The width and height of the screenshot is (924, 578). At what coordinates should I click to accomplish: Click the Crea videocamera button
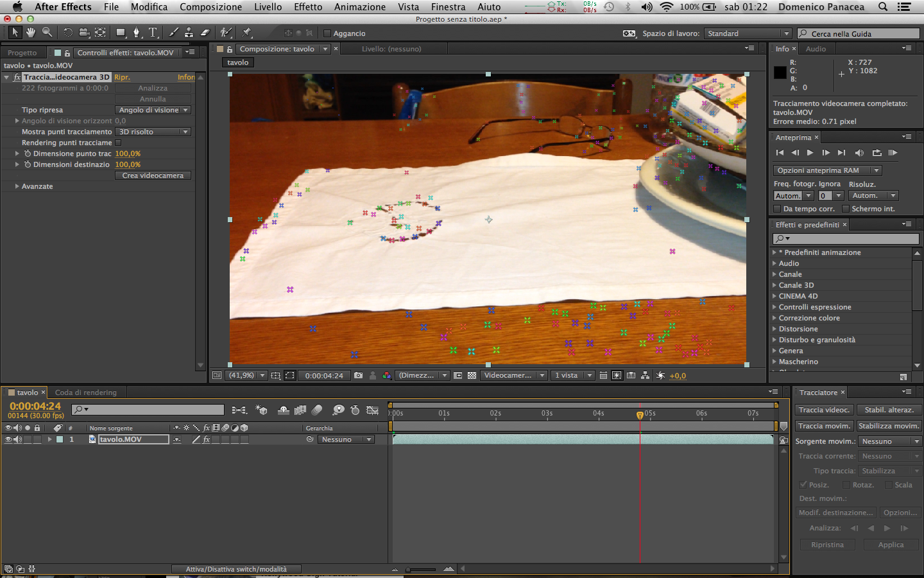click(x=153, y=175)
